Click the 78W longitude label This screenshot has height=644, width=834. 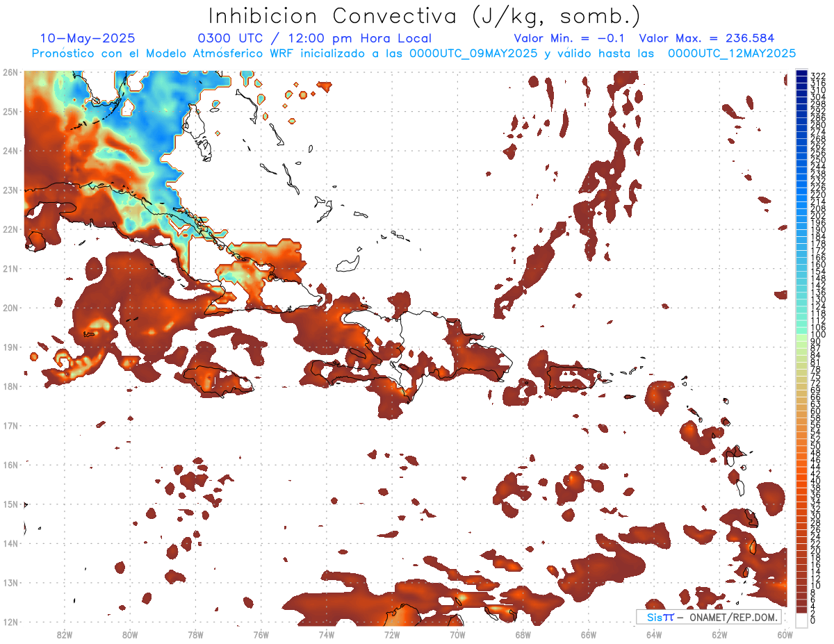coord(195,634)
